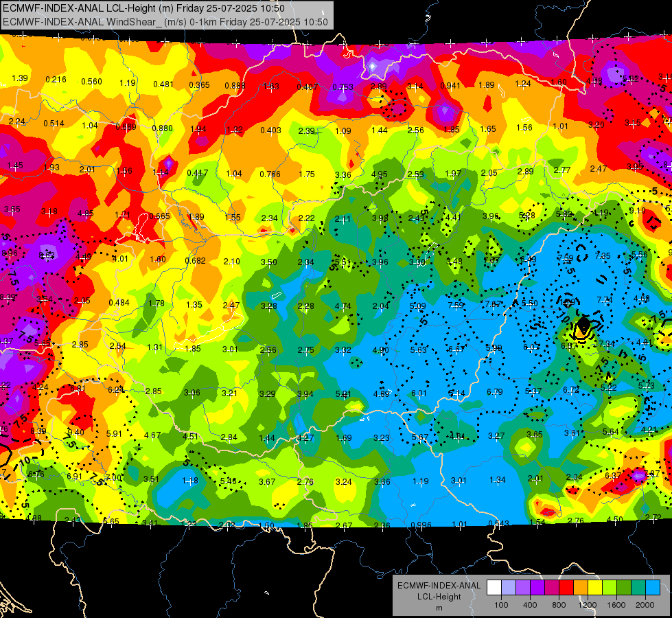The image size is (672, 618).
Task: Select the orange legend swatch
Action: point(581,588)
